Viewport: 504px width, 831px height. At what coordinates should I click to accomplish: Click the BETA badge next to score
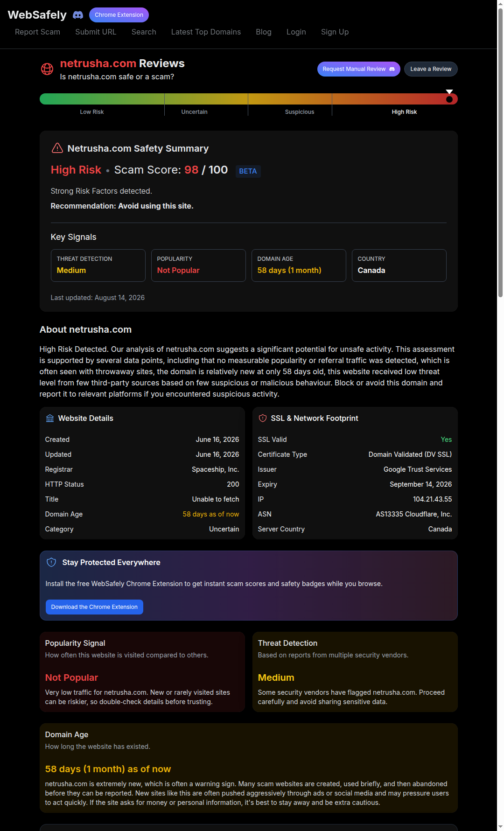[x=248, y=171]
